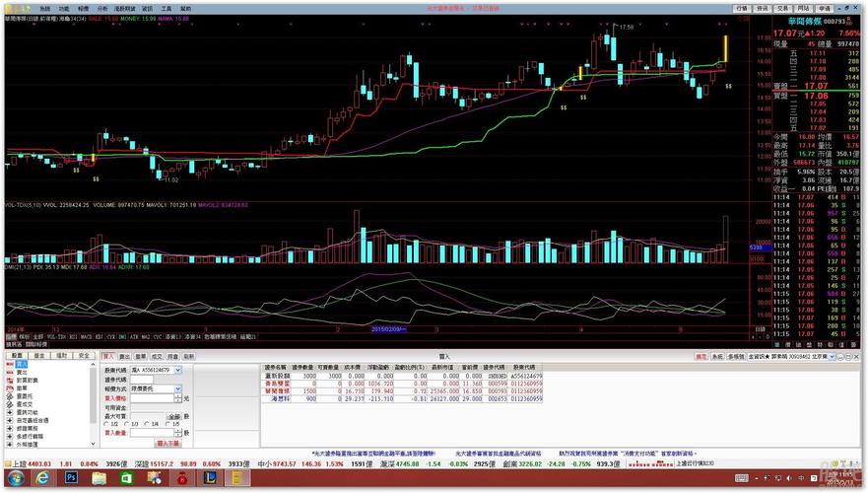Open the 股東代碼 shareholder account dropdown
This screenshot has width=868, height=493.
point(177,370)
